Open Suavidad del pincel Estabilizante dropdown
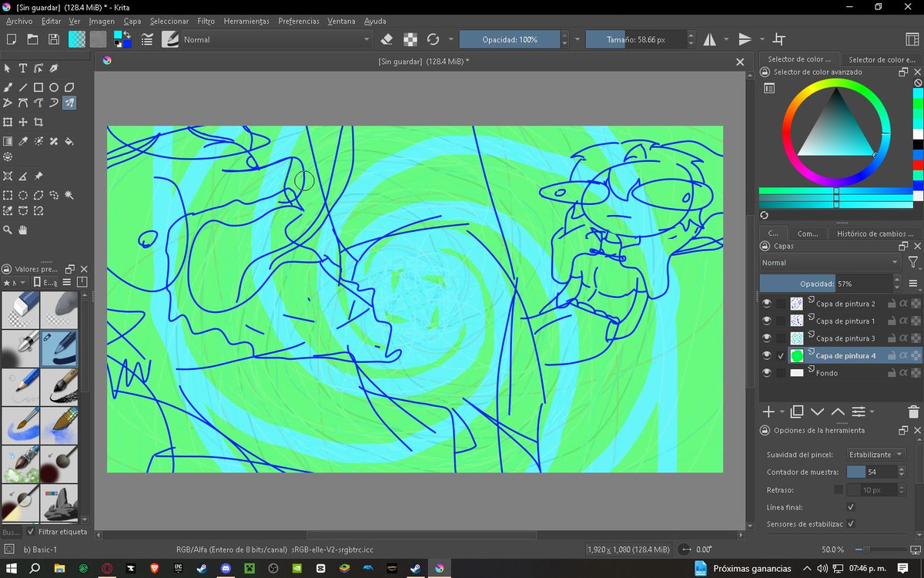 tap(875, 455)
